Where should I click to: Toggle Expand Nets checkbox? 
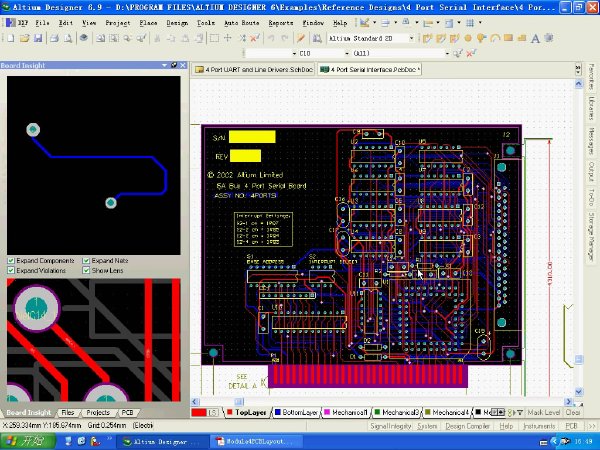pos(86,261)
